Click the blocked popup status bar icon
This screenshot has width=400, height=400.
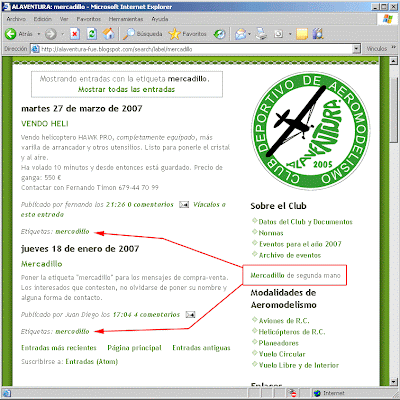[x=293, y=393]
